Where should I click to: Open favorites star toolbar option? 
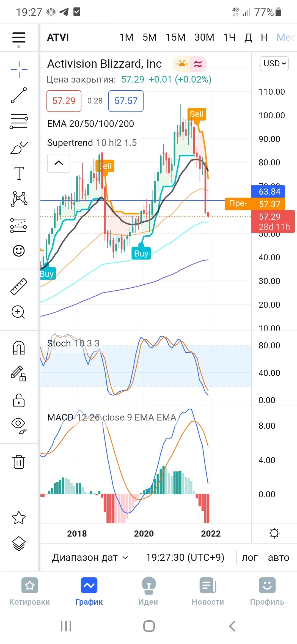19,518
